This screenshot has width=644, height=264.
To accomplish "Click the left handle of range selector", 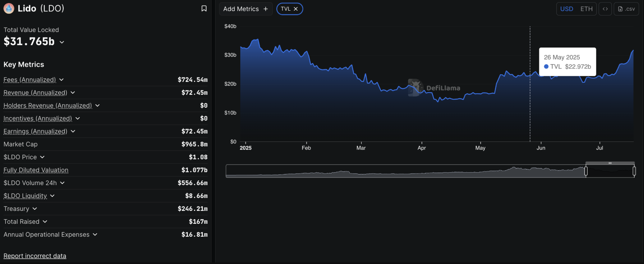I will (586, 171).
